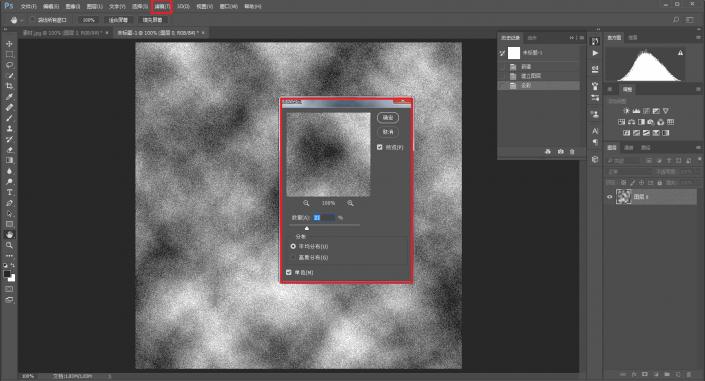Set history brush source at 新建 state
705x381 pixels.
tap(502, 67)
